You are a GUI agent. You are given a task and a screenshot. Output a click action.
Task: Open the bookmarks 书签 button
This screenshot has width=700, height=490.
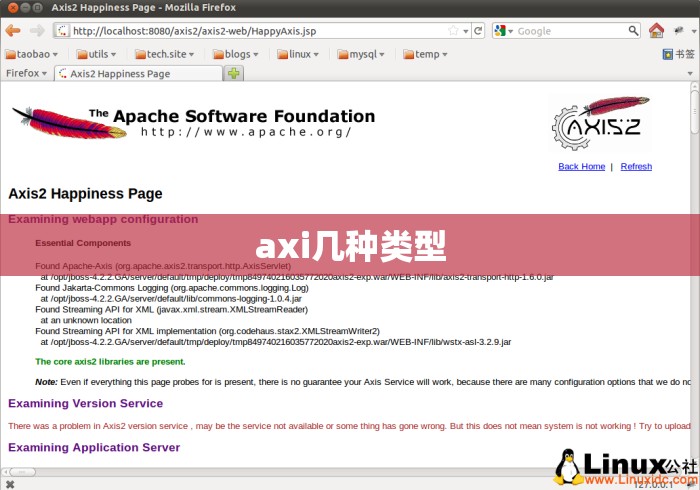coord(679,54)
